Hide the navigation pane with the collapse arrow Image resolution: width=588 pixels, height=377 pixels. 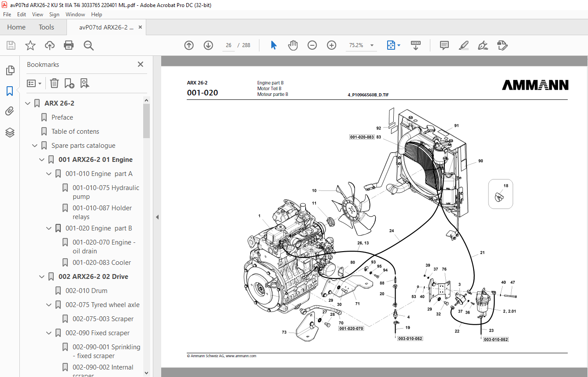point(157,217)
